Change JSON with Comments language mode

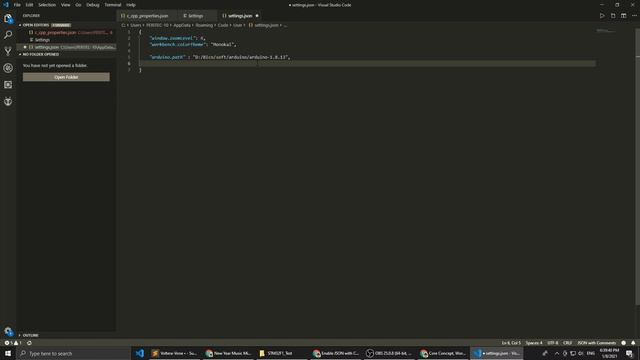pos(596,343)
